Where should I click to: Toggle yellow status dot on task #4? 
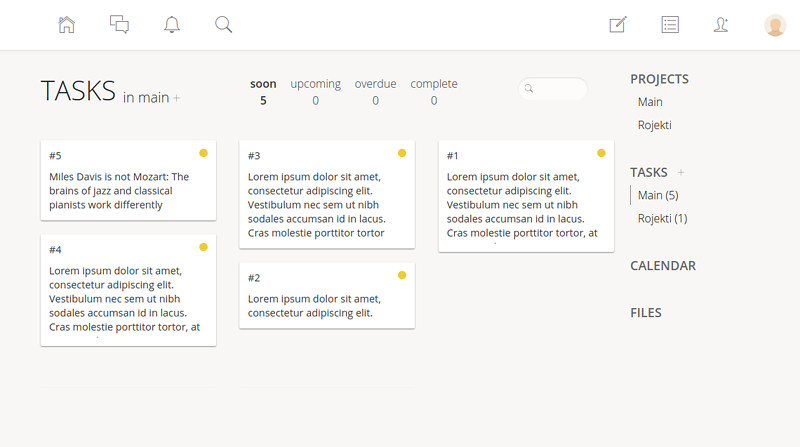(203, 247)
